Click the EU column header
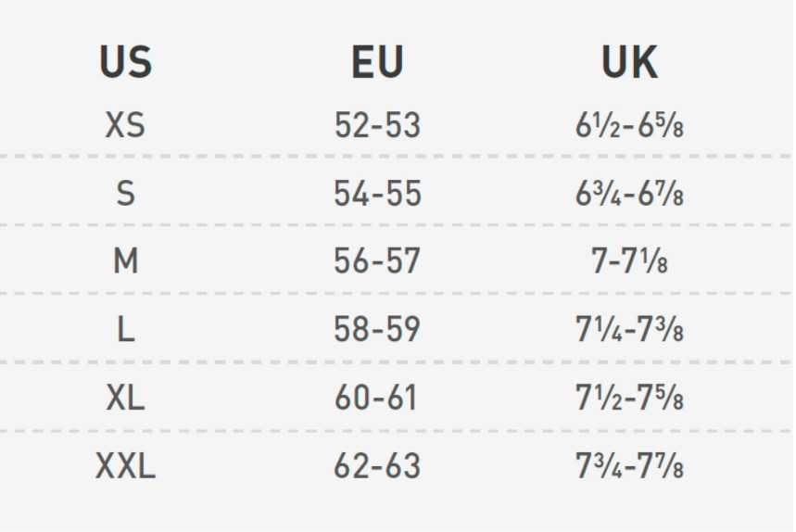The width and height of the screenshot is (796, 532). 377,62
